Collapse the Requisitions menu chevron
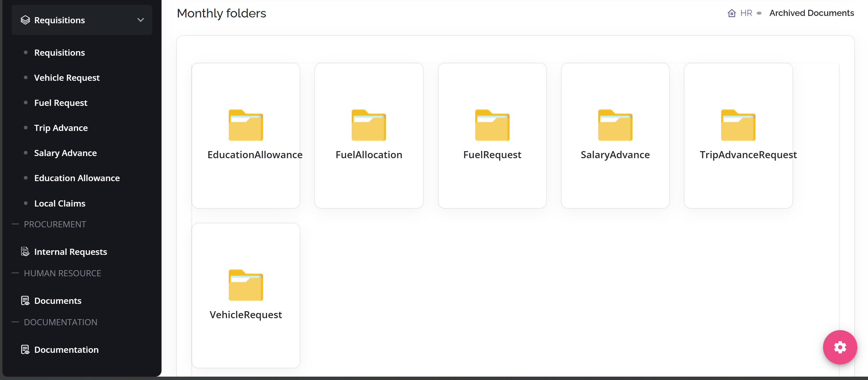This screenshot has height=380, width=868. [x=140, y=20]
